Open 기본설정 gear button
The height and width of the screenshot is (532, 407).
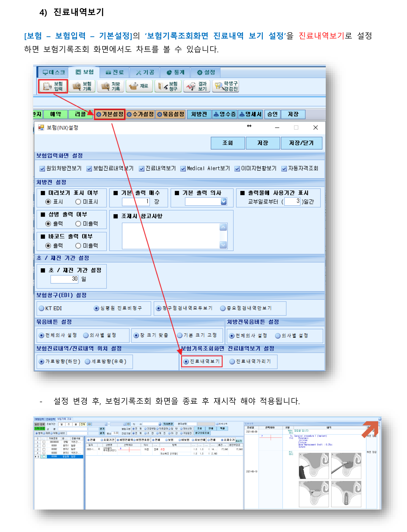[x=110, y=114]
